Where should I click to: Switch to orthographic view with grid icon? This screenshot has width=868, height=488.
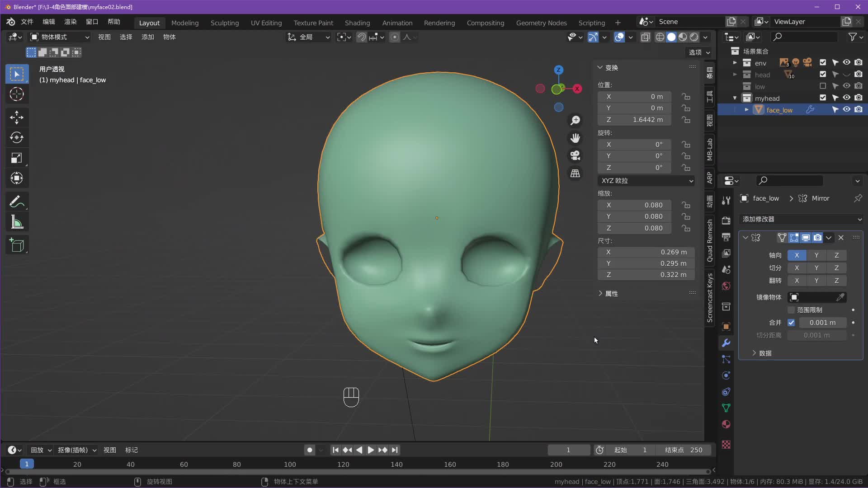point(575,174)
